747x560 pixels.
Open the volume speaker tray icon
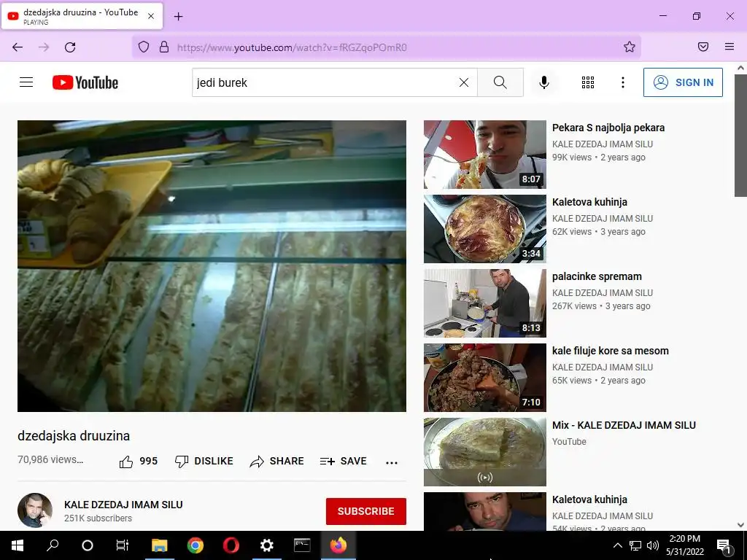[x=653, y=545]
